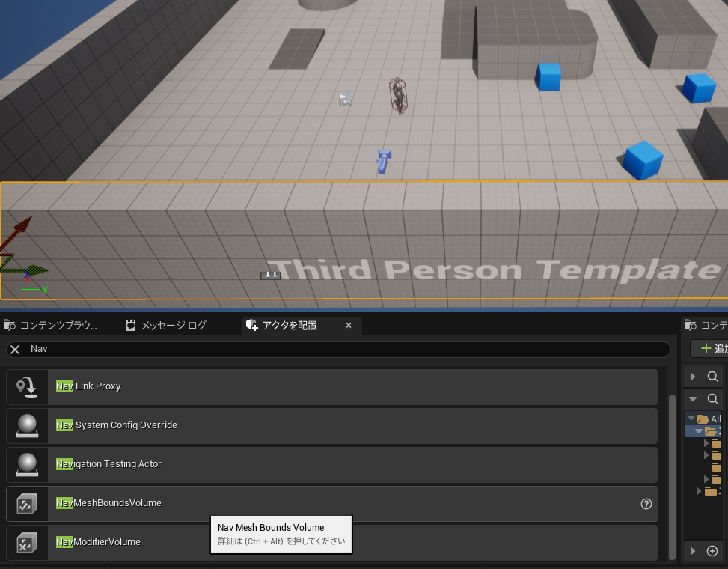This screenshot has height=569, width=728.
Task: Clear the Nav search with X icon
Action: click(x=15, y=350)
